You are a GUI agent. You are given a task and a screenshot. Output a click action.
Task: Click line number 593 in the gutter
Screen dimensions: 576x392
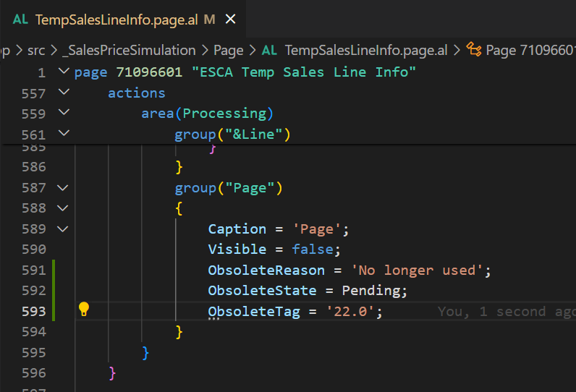pos(34,311)
